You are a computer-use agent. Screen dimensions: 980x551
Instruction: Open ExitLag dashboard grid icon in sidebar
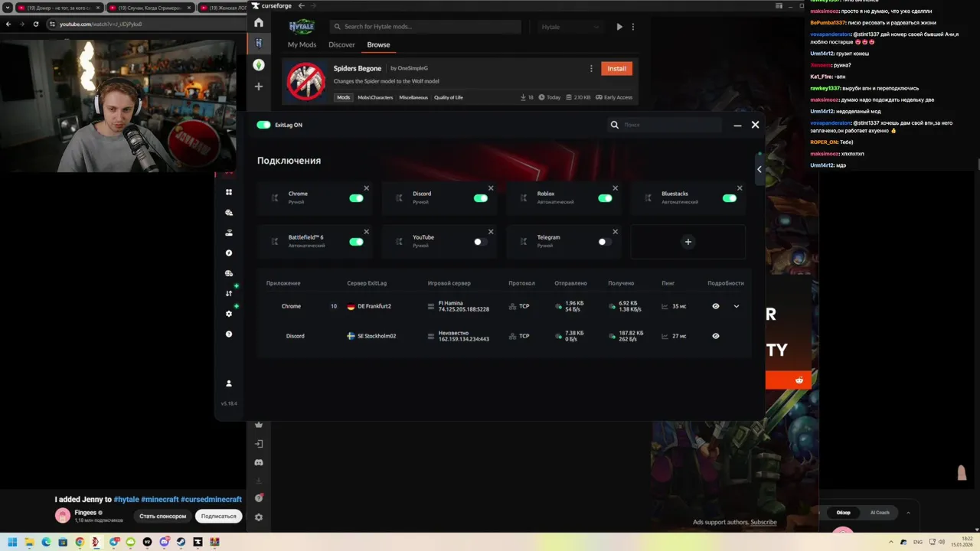pyautogui.click(x=229, y=192)
